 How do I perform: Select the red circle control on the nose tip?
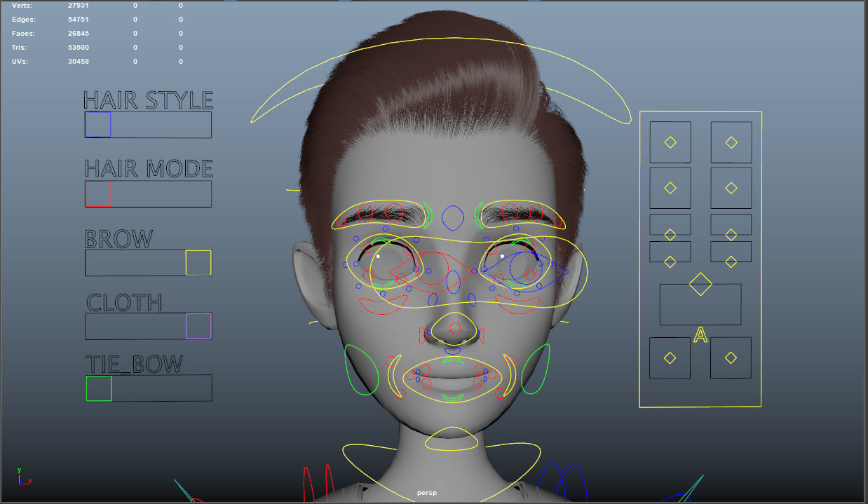pyautogui.click(x=455, y=329)
